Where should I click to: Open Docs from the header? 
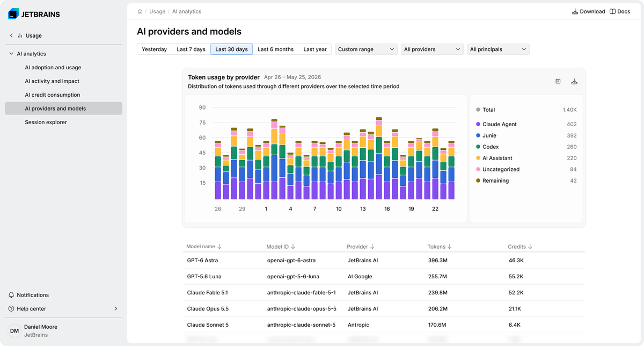tap(620, 11)
